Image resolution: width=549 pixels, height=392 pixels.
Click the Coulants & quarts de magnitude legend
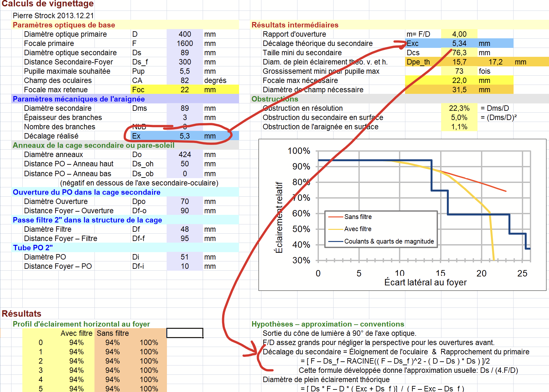click(x=381, y=241)
